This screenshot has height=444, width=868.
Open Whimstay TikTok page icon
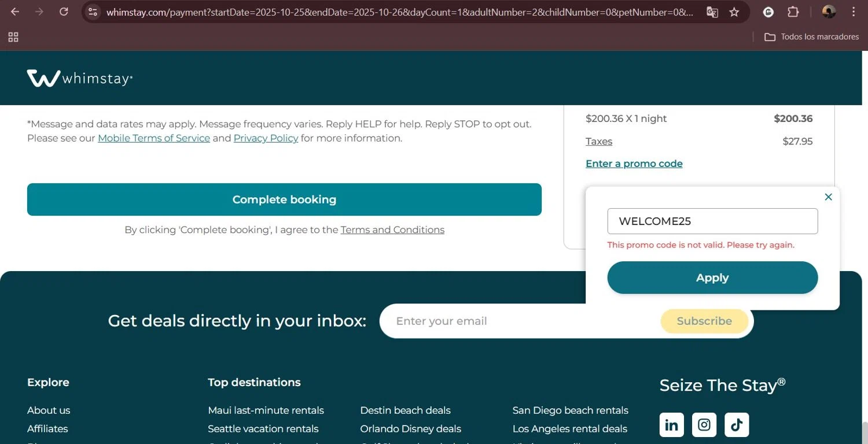tap(737, 425)
